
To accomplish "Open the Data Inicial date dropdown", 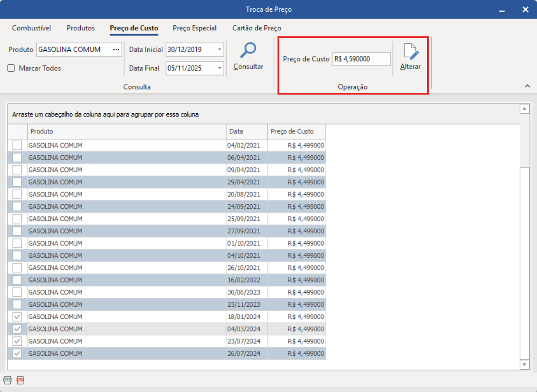I will (219, 50).
